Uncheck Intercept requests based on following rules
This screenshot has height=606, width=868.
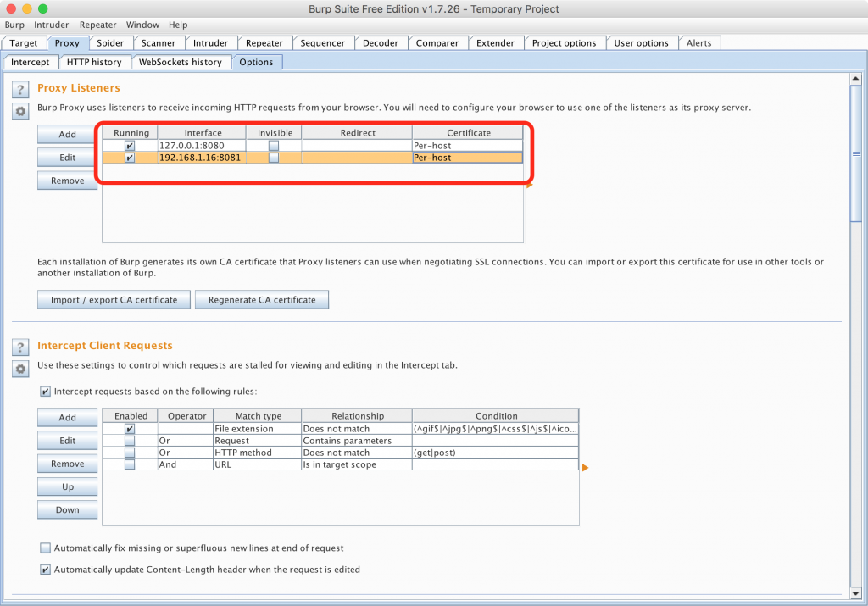(x=46, y=392)
